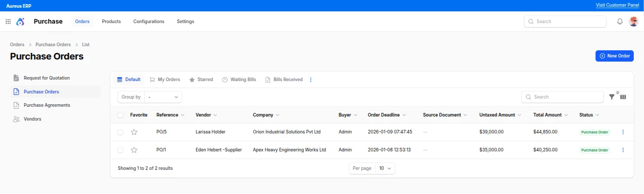Image resolution: width=644 pixels, height=194 pixels.
Task: Sort by the Untaxed Amount column
Action: pos(500,115)
